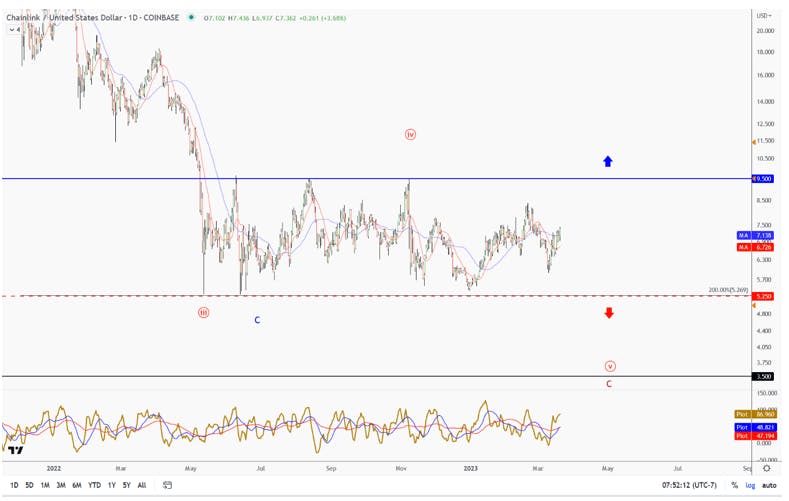Select the circled v wave label

[610, 366]
